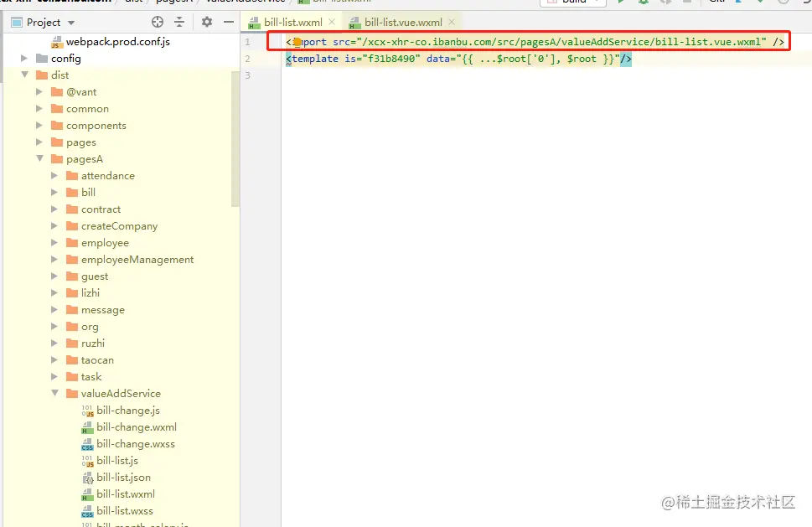This screenshot has width=812, height=527.
Task: Expand the task folder
Action: pos(54,376)
